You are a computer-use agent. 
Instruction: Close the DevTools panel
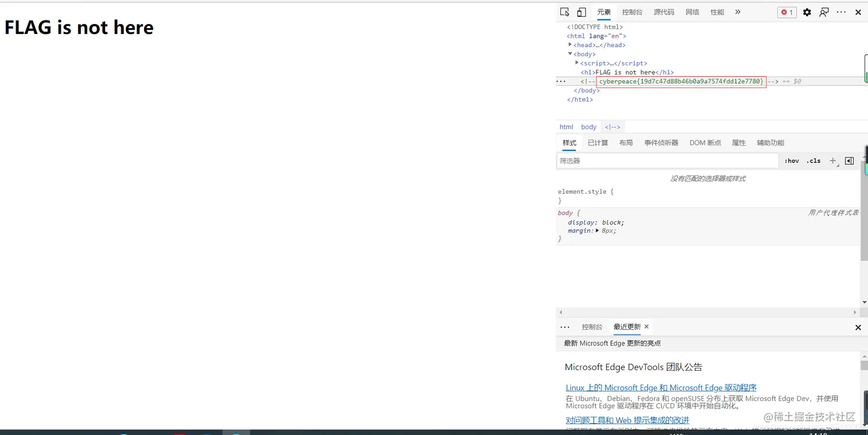(858, 12)
